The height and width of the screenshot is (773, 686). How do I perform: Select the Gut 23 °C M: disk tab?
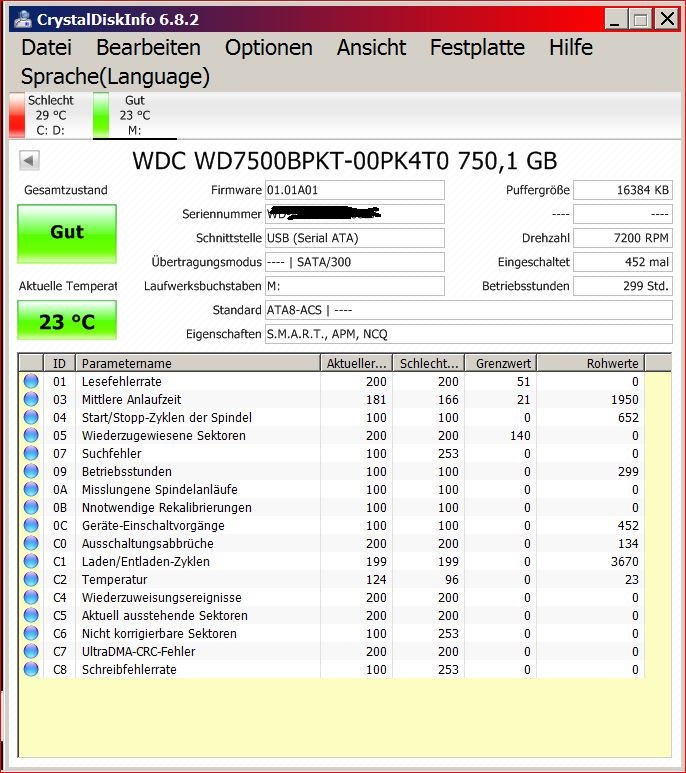tap(134, 115)
